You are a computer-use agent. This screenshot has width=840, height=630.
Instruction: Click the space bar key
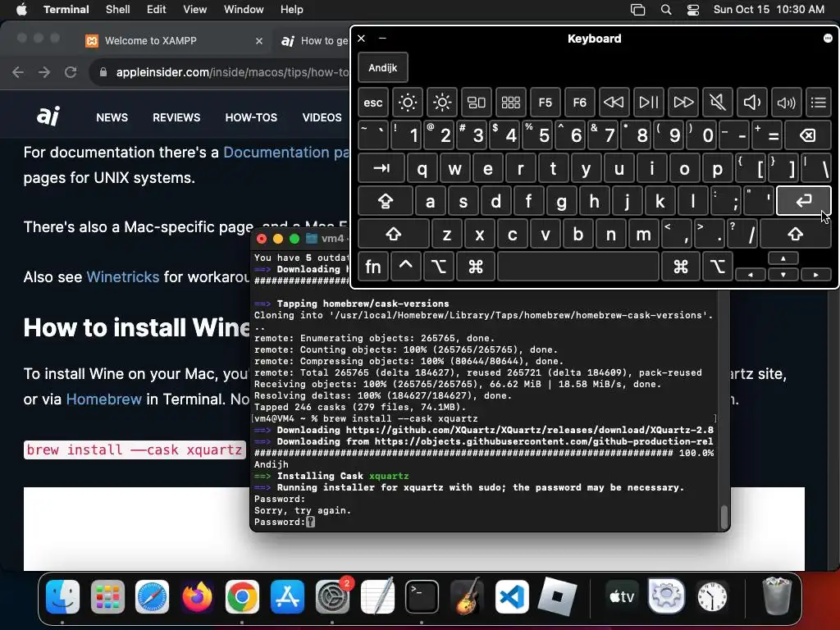tap(578, 267)
